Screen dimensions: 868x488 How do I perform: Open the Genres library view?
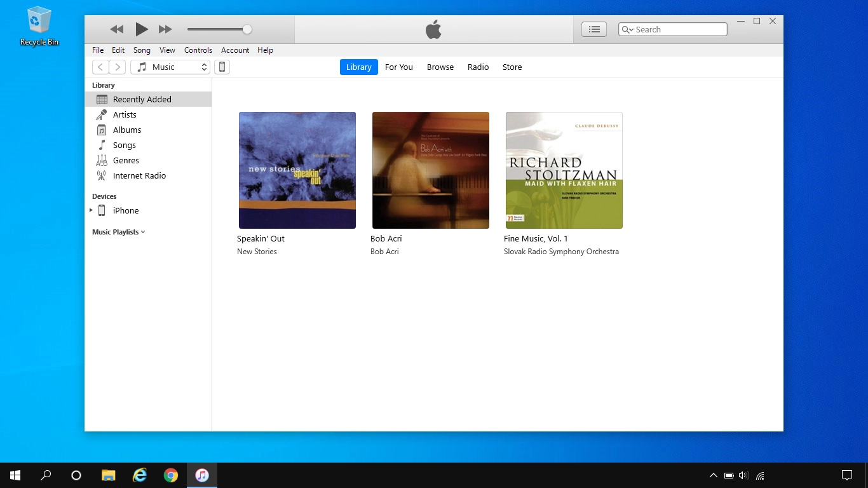pyautogui.click(x=125, y=160)
